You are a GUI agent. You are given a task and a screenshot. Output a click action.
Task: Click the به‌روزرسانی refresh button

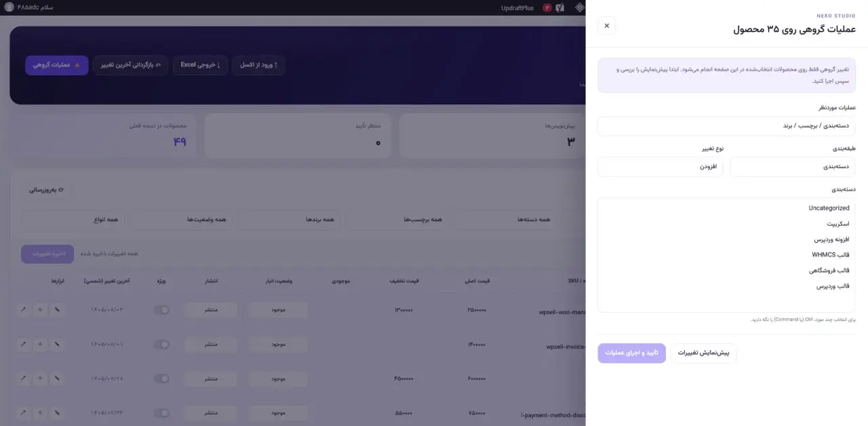tap(46, 190)
